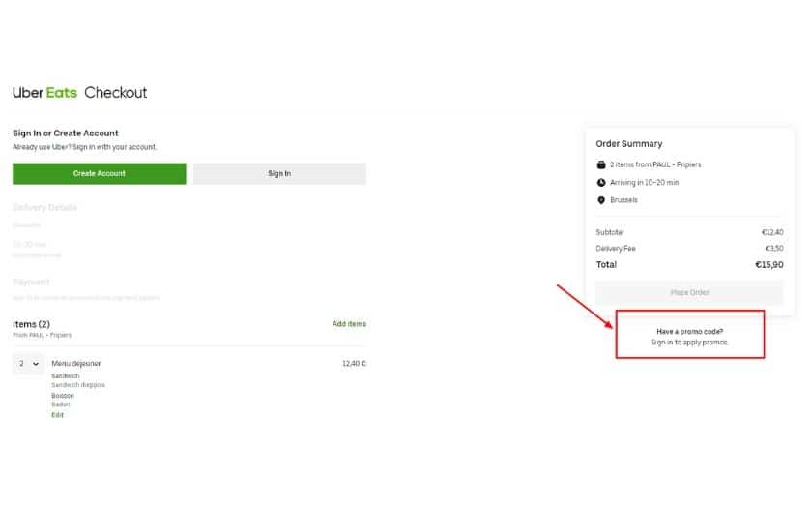The image size is (812, 508).
Task: Click the item price 12,40 €
Action: click(x=354, y=364)
